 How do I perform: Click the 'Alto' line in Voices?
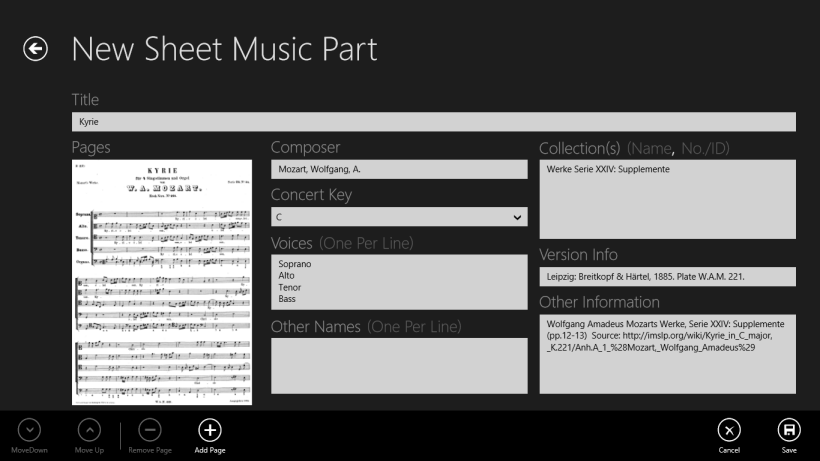click(286, 275)
